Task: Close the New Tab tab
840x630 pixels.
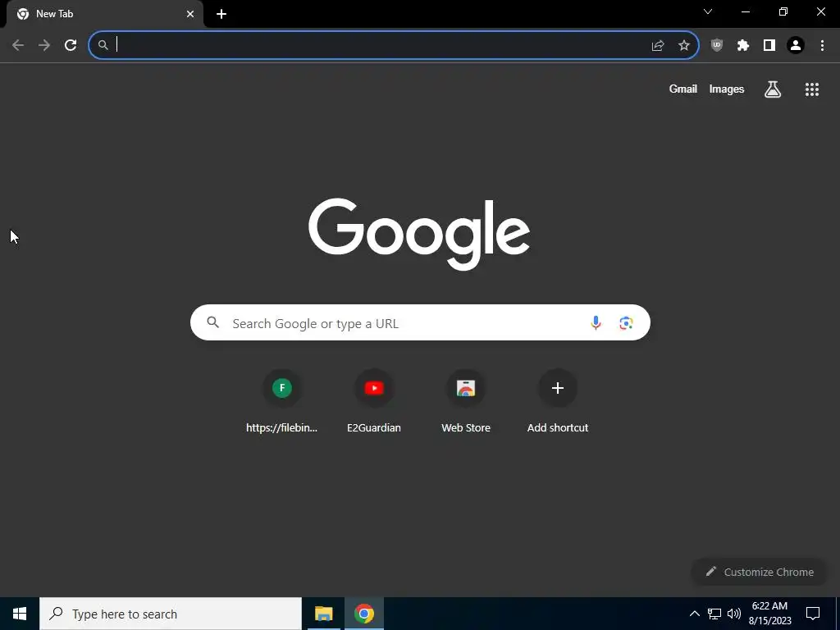Action: (x=190, y=14)
